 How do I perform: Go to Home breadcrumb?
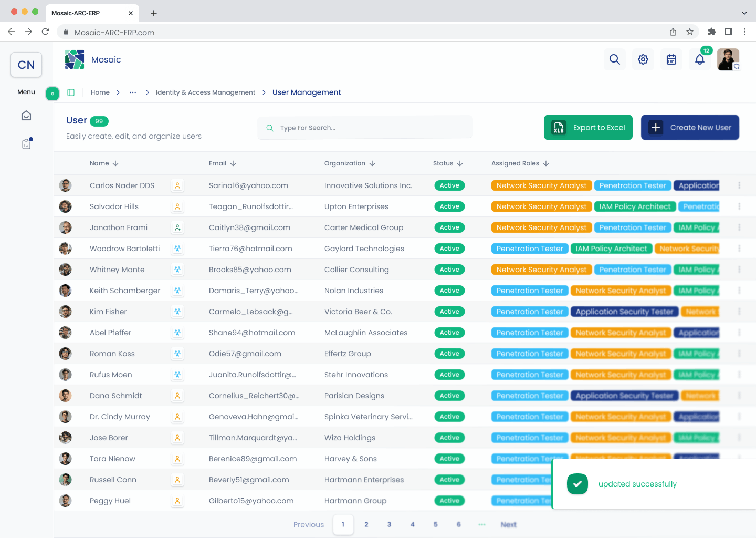[x=100, y=92]
